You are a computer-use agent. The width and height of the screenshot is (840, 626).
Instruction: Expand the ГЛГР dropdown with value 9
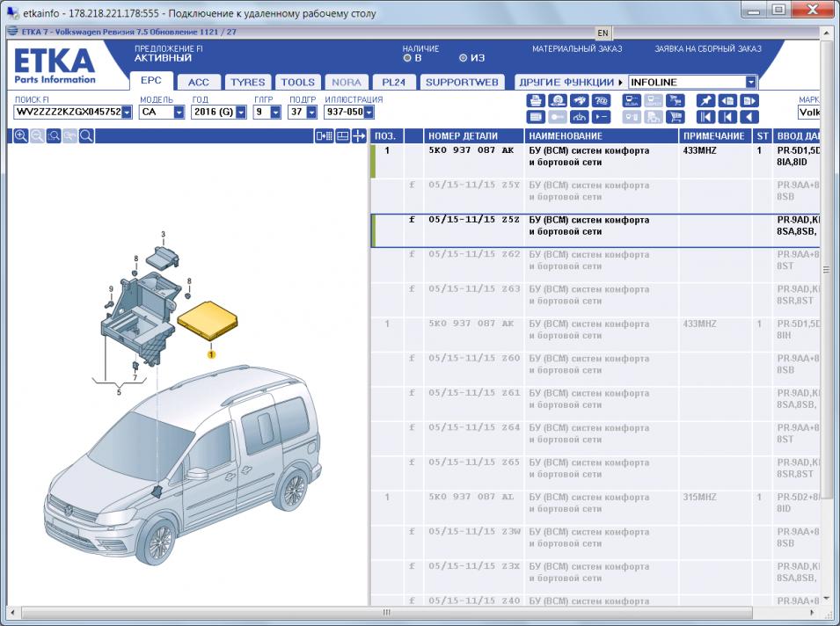coord(275,112)
